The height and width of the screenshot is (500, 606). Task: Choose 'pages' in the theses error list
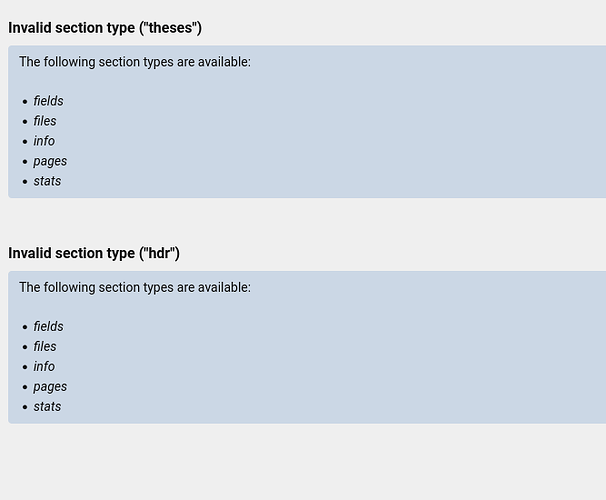point(50,161)
